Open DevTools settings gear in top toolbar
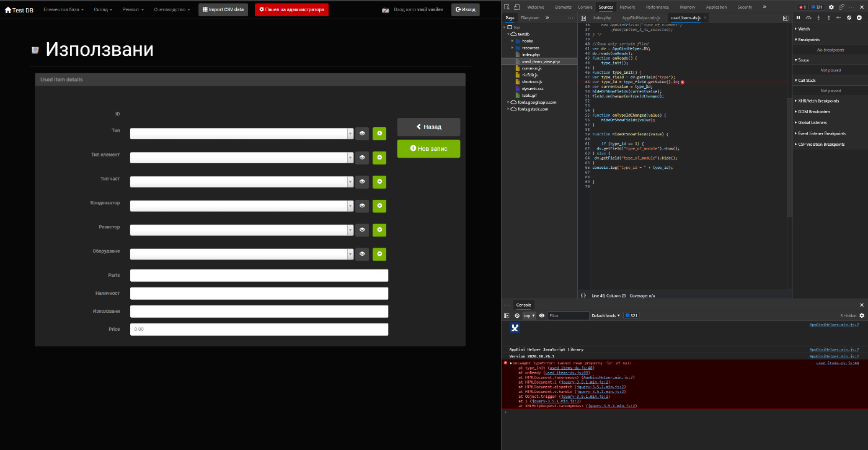This screenshot has height=450, width=868. pyautogui.click(x=831, y=7)
